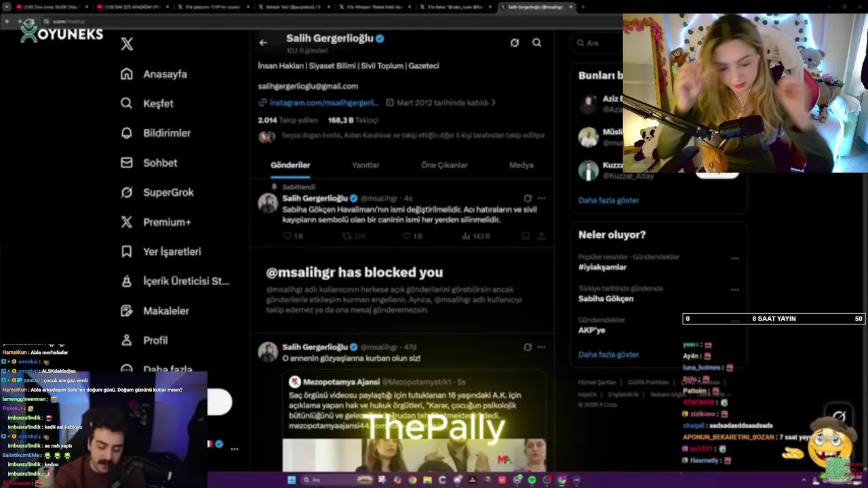Click Grok floating button bottom right
Screen dimensions: 868x488
840,416
